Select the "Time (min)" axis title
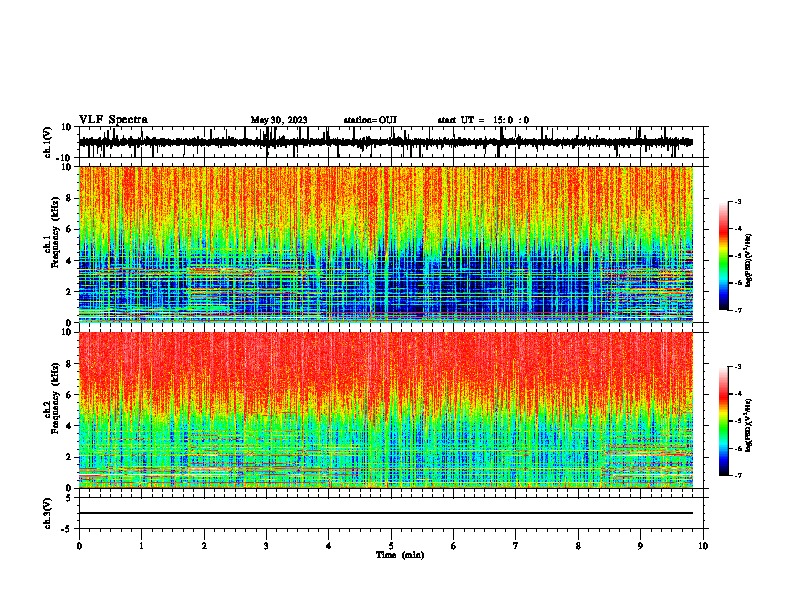This screenshot has height=612, width=792. click(x=400, y=555)
